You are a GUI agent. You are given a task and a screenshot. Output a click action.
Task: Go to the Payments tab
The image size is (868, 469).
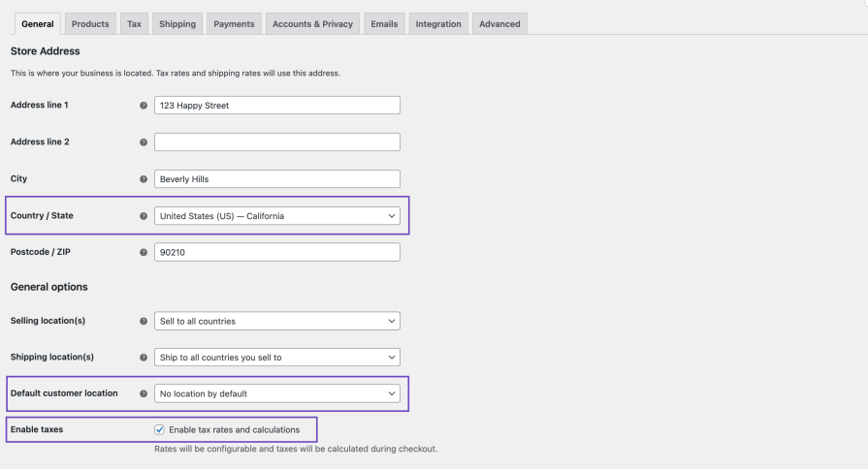point(234,24)
